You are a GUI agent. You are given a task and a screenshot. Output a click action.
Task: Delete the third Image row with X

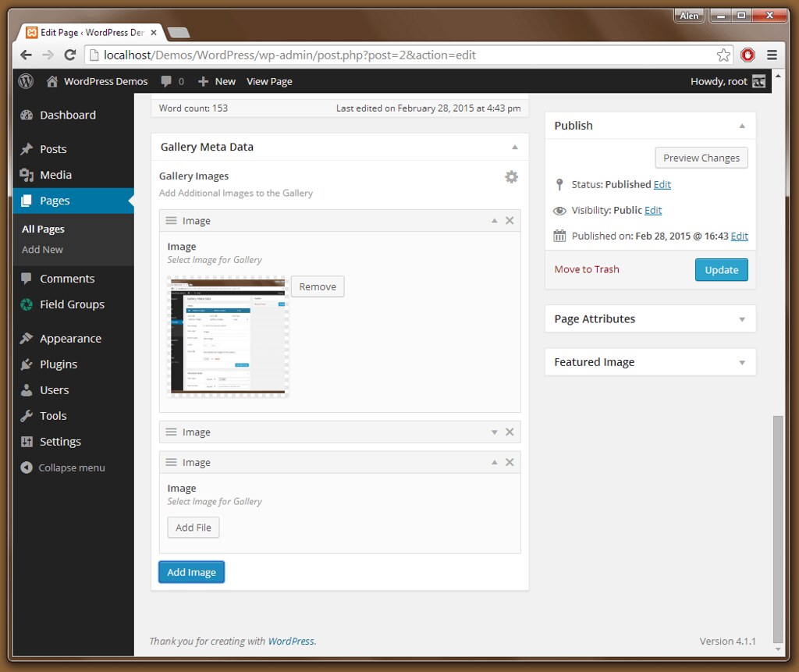pos(510,463)
